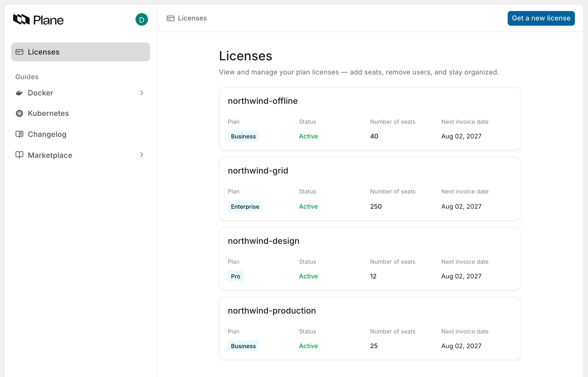Click the Guides section heading
This screenshot has width=588, height=377.
click(x=27, y=77)
